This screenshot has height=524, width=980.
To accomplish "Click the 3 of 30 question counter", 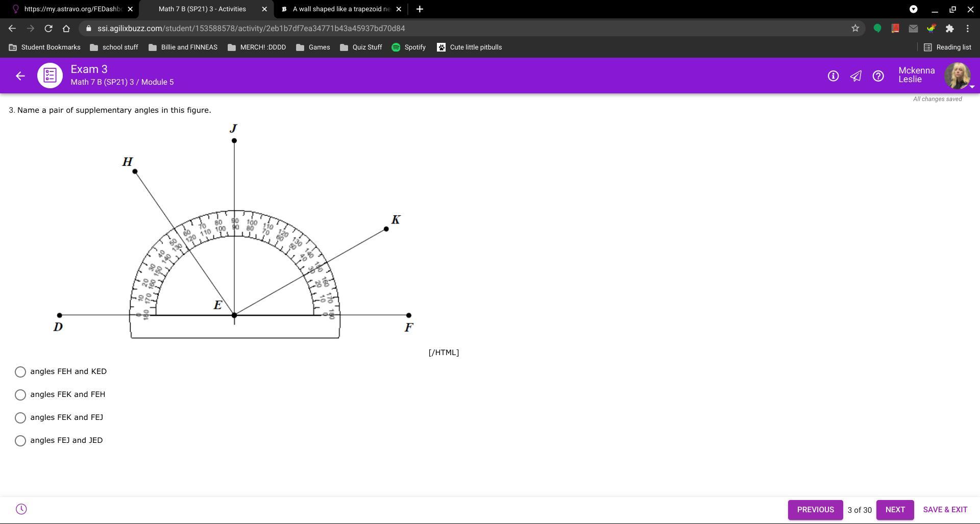I will pos(860,510).
